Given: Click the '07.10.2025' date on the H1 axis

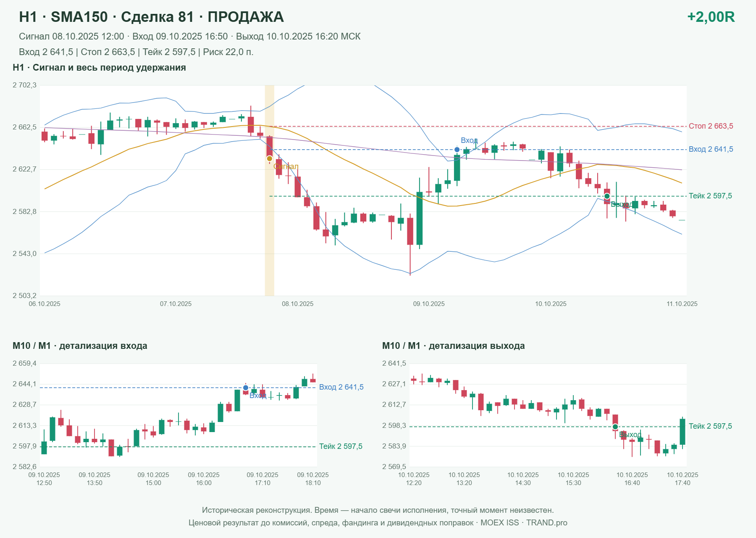Looking at the screenshot, I should pyautogui.click(x=176, y=304).
